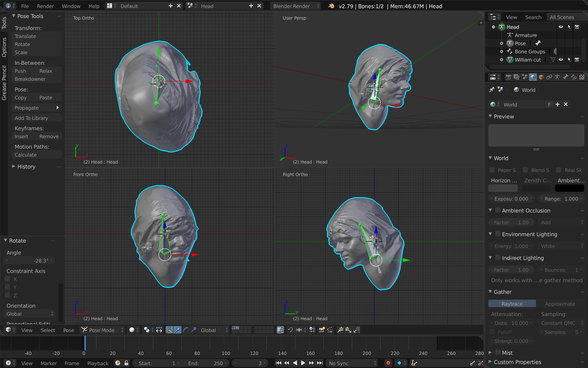Viewport: 588px width, 368px height.
Task: Open the Orientation Global dropdown in Rotate panel
Action: pyautogui.click(x=29, y=314)
